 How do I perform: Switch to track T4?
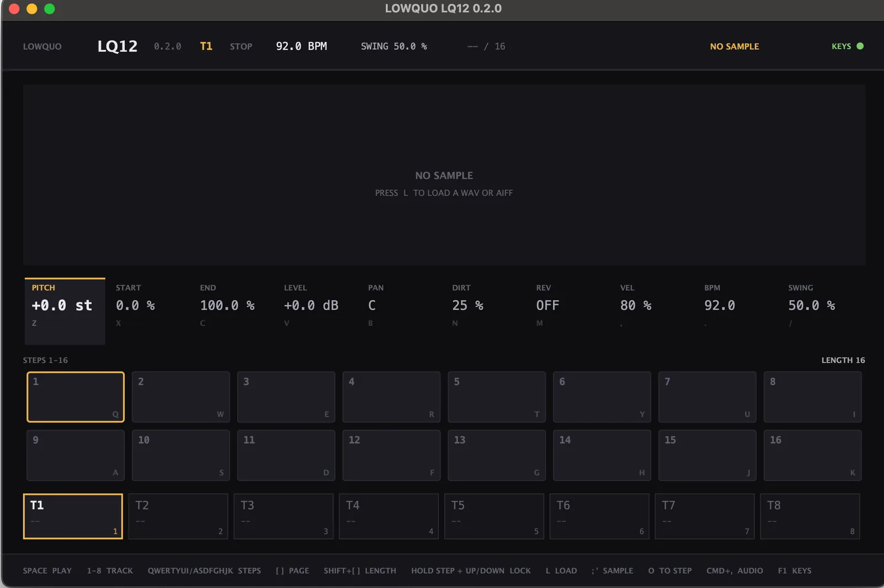pyautogui.click(x=388, y=516)
